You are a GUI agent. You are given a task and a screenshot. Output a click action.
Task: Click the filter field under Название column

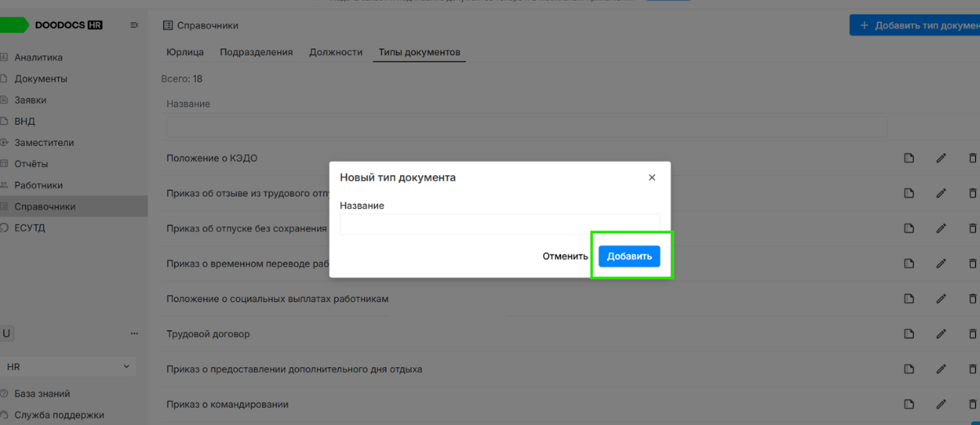tap(526, 126)
